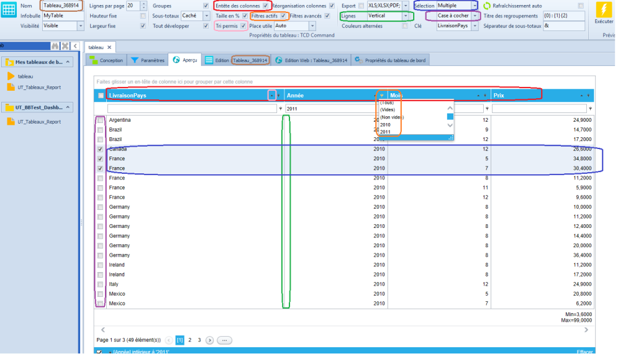Toggle the Largeur fixe checkbox

point(143,26)
